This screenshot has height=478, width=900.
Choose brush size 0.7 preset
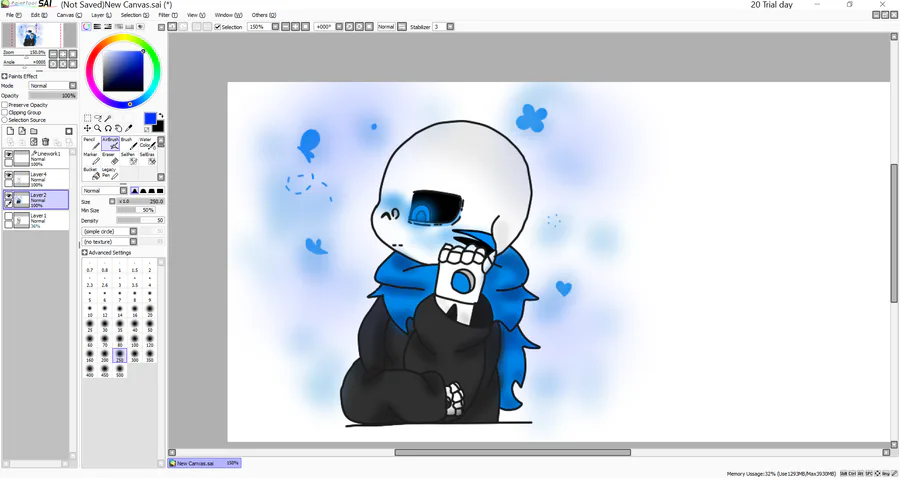(x=90, y=267)
